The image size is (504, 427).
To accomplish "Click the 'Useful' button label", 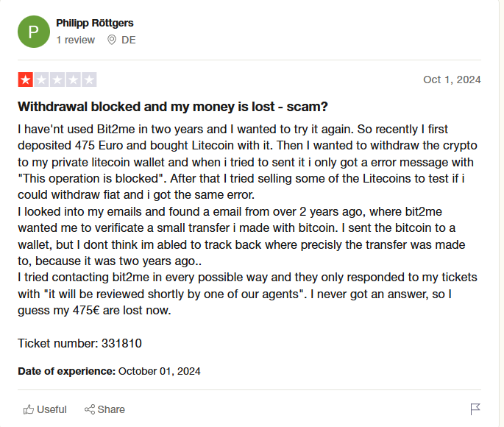I will 52,409.
